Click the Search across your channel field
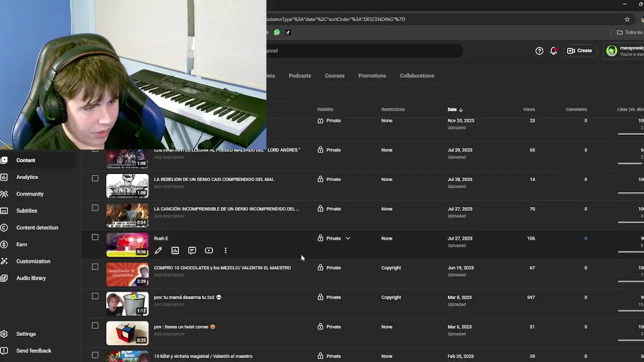Viewport: 644px width, 362px height. point(364,51)
